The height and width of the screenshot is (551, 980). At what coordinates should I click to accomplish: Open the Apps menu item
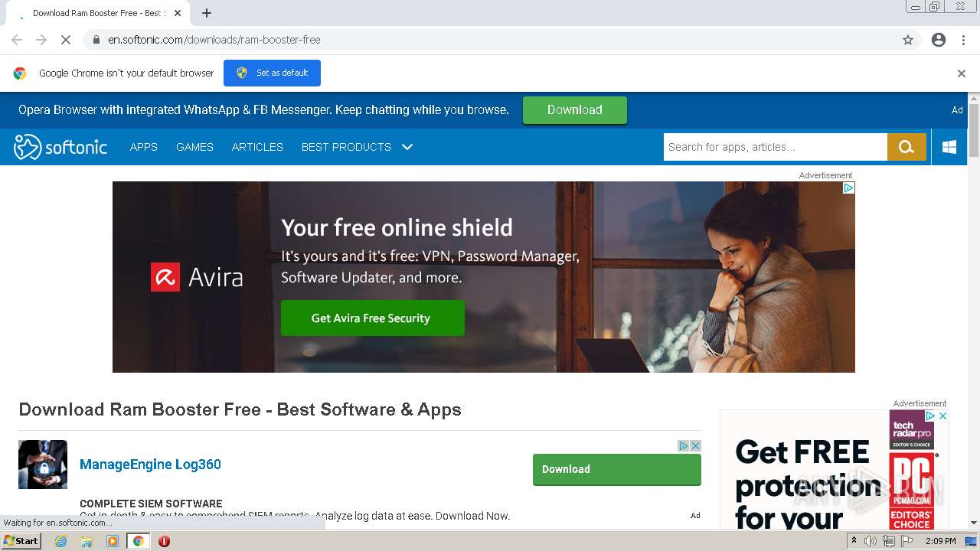(144, 147)
